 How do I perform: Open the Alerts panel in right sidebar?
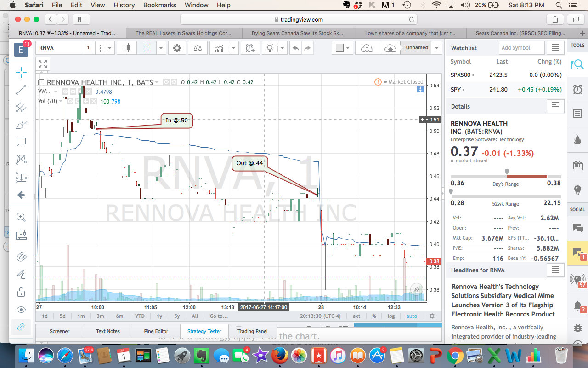(577, 89)
